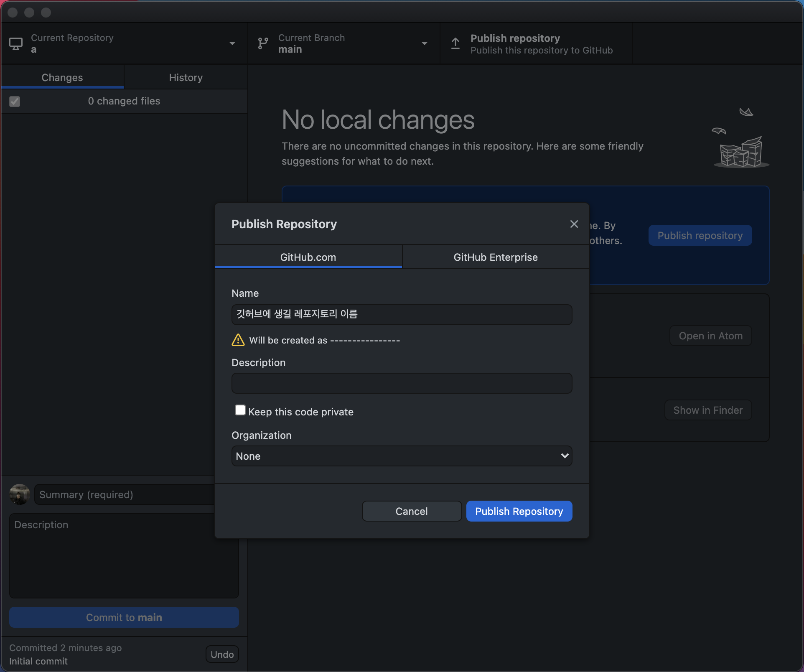Click the publish upload arrow icon
Viewport: 804px width, 672px height.
[x=455, y=43]
